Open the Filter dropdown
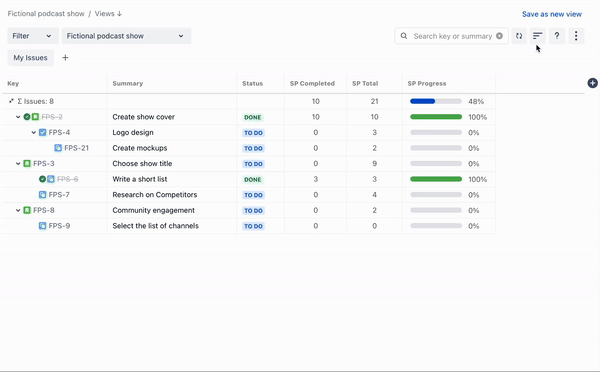This screenshot has height=372, width=600. pos(33,36)
